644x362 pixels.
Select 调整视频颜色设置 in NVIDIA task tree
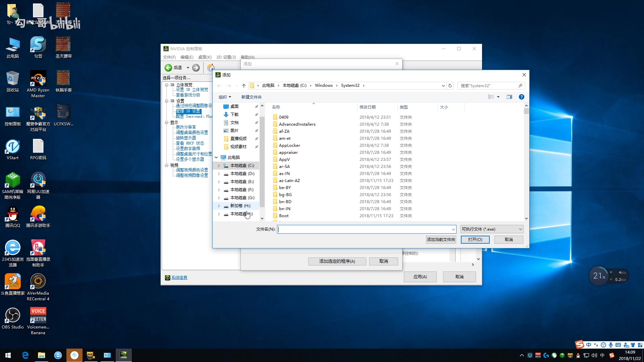click(x=192, y=170)
